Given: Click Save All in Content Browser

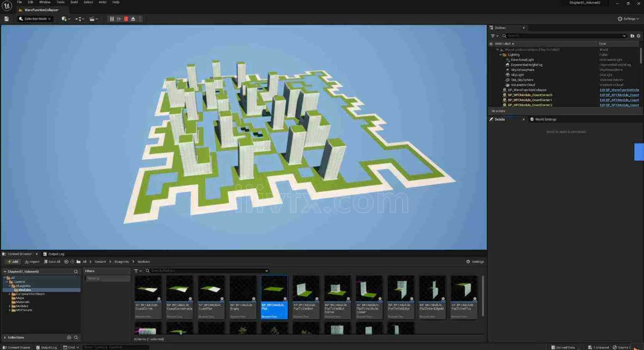Looking at the screenshot, I should point(52,262).
